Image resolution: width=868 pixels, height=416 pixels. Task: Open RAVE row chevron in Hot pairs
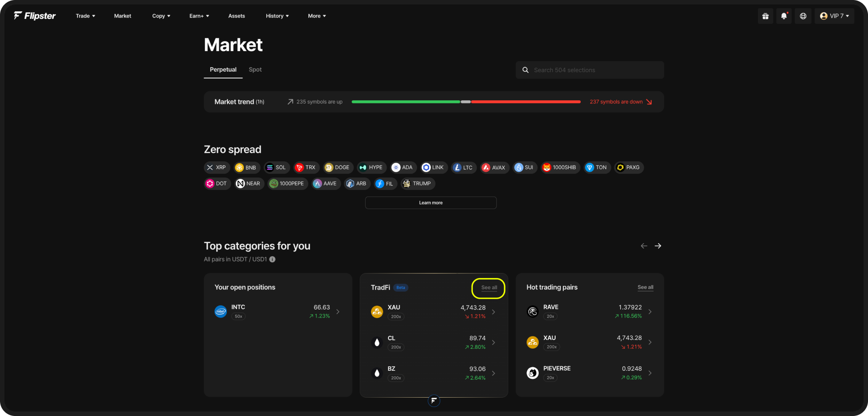[650, 312]
